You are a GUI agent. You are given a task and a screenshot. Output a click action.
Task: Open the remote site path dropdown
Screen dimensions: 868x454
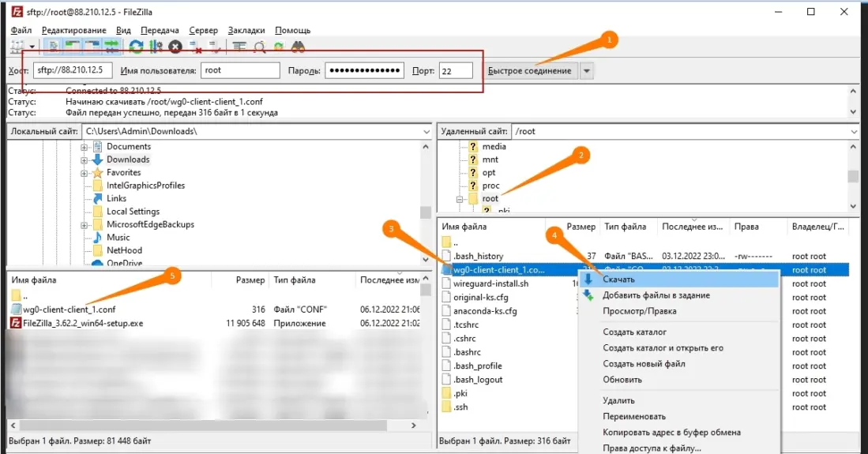pyautogui.click(x=854, y=131)
